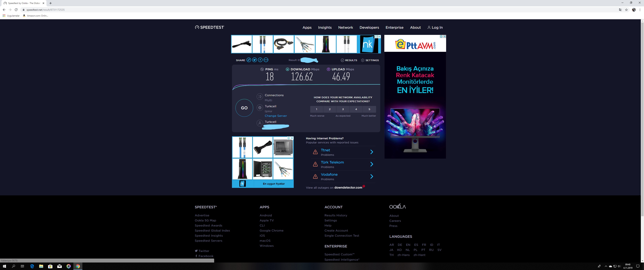Viewport: 644px width, 270px height.
Task: Open Results with the checkmark icon
Action: point(349,60)
